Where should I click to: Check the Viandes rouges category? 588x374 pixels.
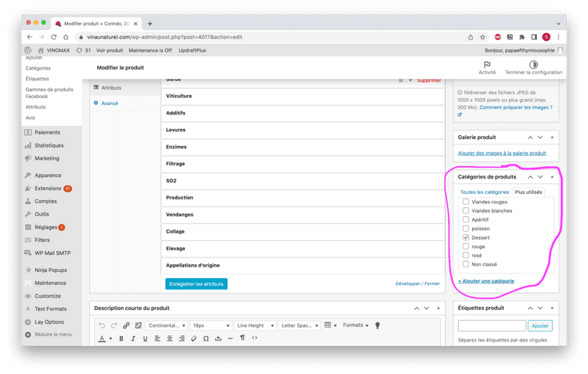(x=466, y=202)
